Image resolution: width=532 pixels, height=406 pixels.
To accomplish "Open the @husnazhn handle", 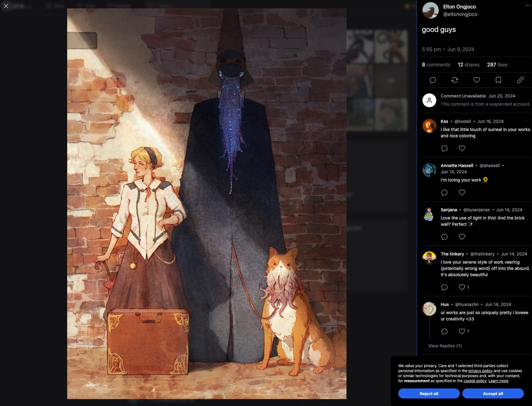I will (x=467, y=304).
